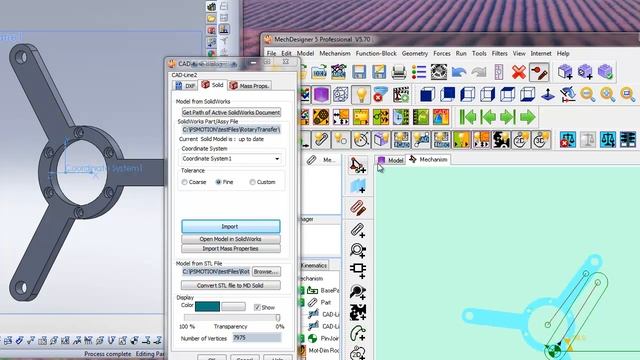Screen dimensions: 640x360
Task: Toggle the light bulb display icon
Action: coord(361,95)
